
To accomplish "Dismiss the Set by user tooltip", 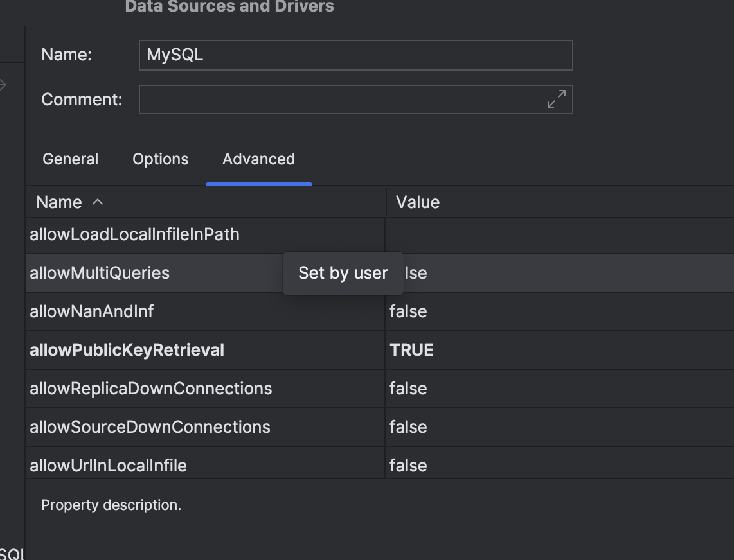I will pos(343,272).
